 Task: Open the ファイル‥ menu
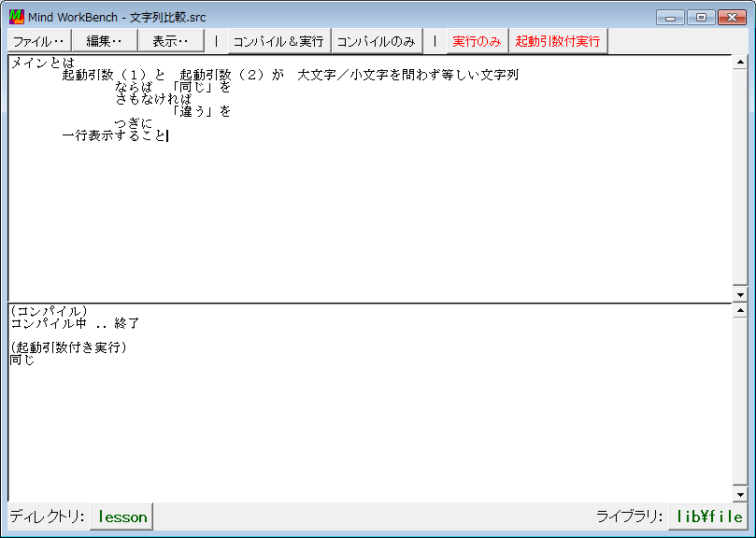click(x=39, y=41)
